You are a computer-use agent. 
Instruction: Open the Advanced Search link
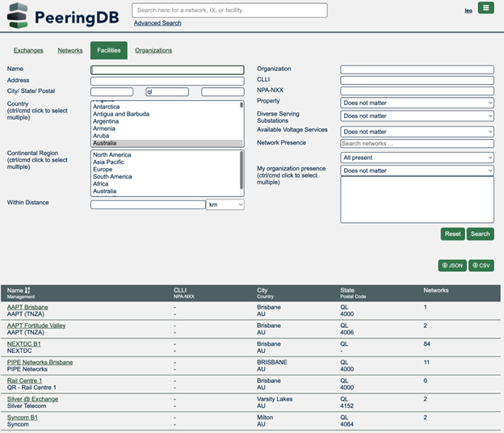(157, 23)
